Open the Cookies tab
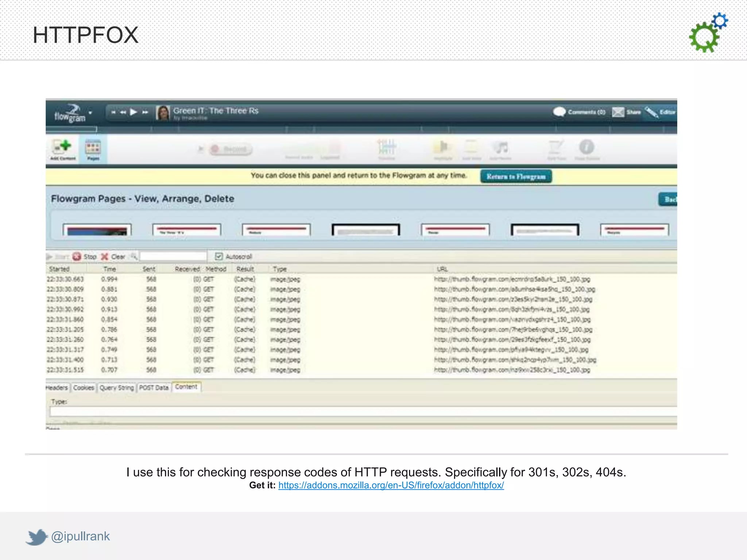Screen dimensions: 747x560 coord(84,388)
